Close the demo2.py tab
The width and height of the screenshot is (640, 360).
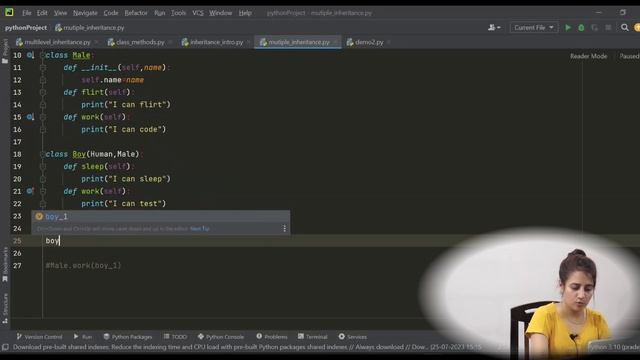tap(389, 42)
